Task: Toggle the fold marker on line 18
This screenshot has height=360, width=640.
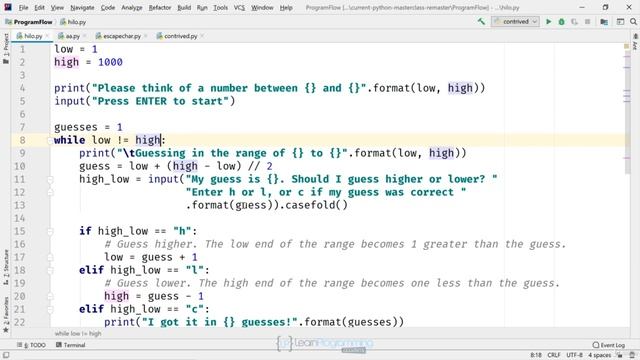Action: (50, 270)
